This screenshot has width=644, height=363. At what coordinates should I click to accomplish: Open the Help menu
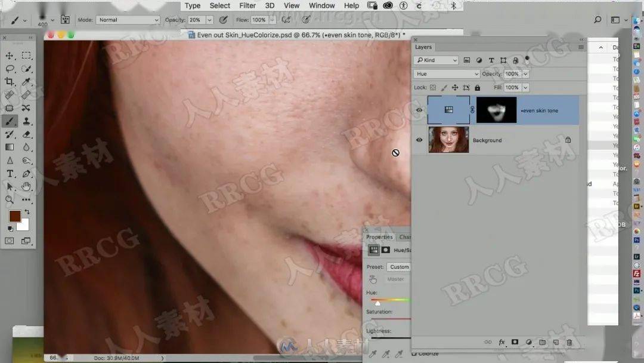(x=351, y=5)
